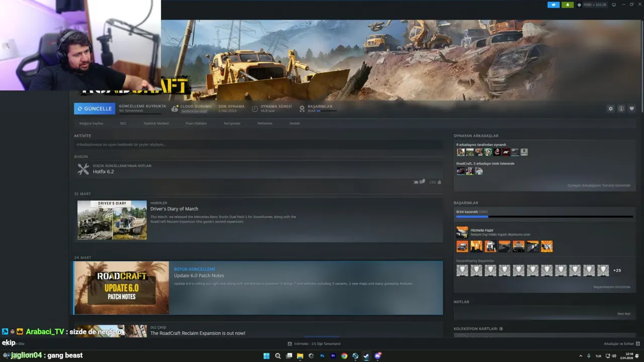Click the third small earned achievement truck icon

coord(490,246)
